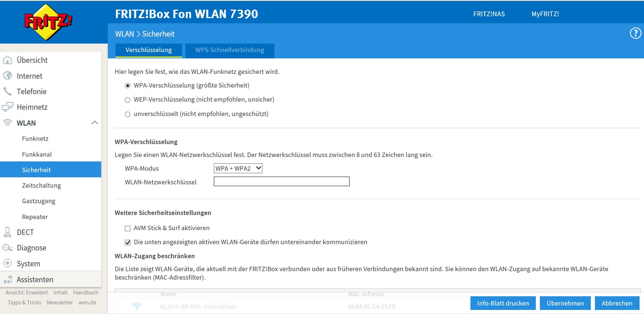Switch to WPS-Schnellverbindung tab
Screen dimensions: 644x314
(x=229, y=50)
